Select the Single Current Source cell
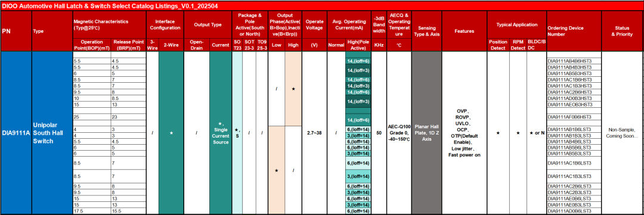This screenshot has width=644, height=215. click(221, 133)
